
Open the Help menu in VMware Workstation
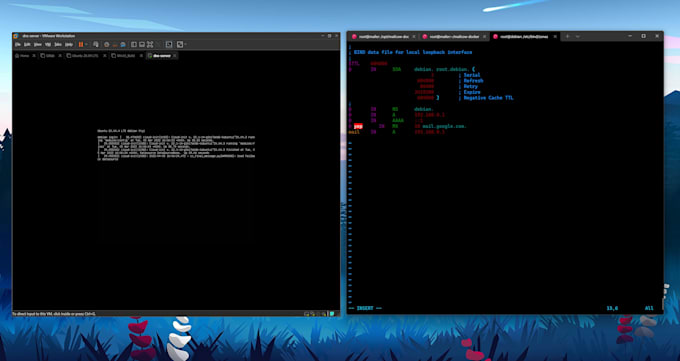point(69,44)
